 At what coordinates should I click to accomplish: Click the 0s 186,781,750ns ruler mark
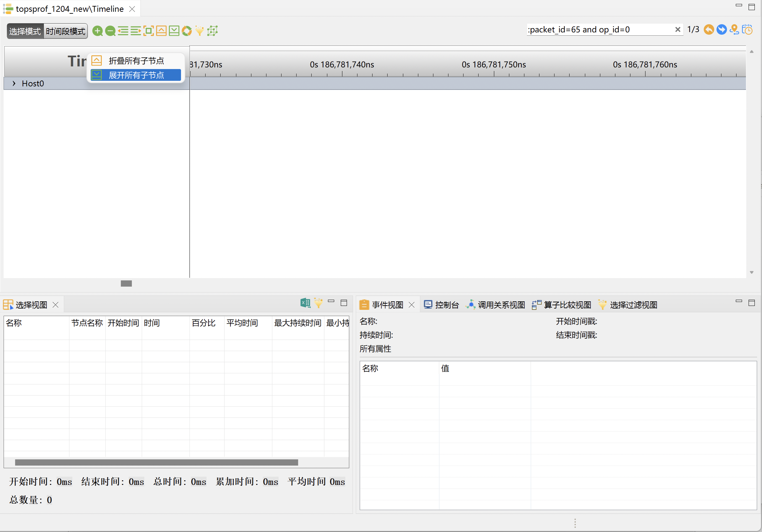494,64
